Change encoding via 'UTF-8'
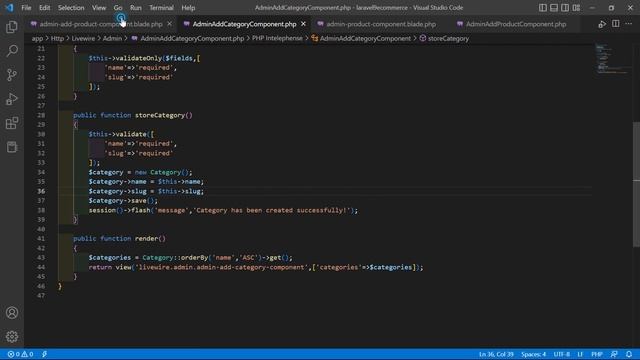Viewport: 640px width, 360px height. (x=562, y=354)
